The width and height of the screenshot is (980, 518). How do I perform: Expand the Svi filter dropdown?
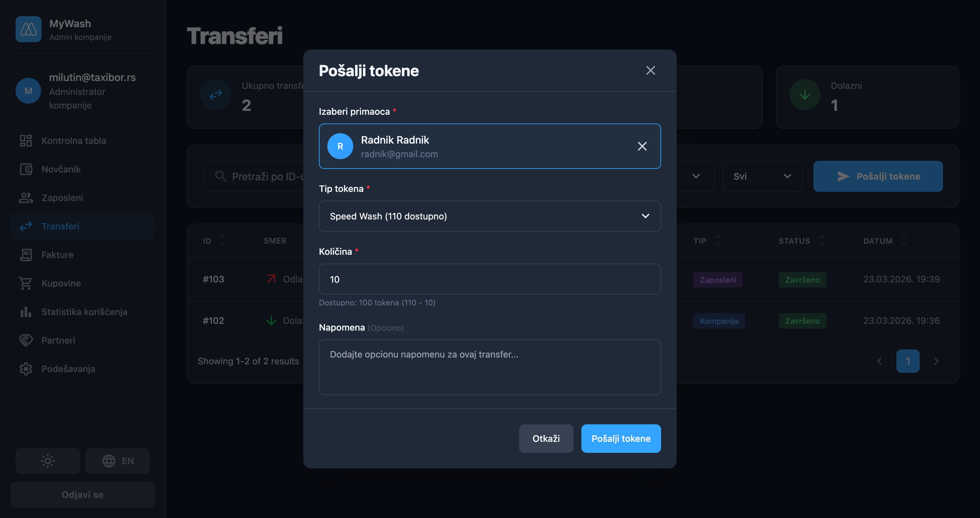coord(763,176)
